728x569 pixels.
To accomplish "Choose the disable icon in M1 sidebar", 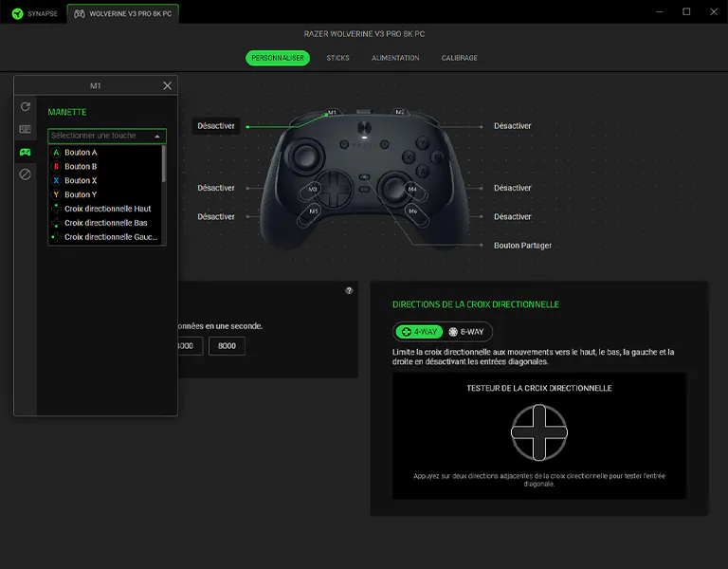I will [26, 174].
